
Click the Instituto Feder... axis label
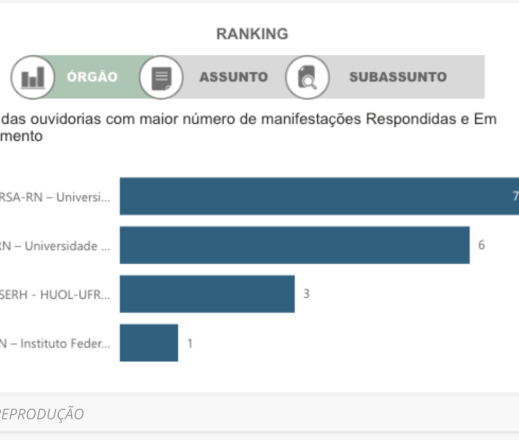click(x=55, y=343)
